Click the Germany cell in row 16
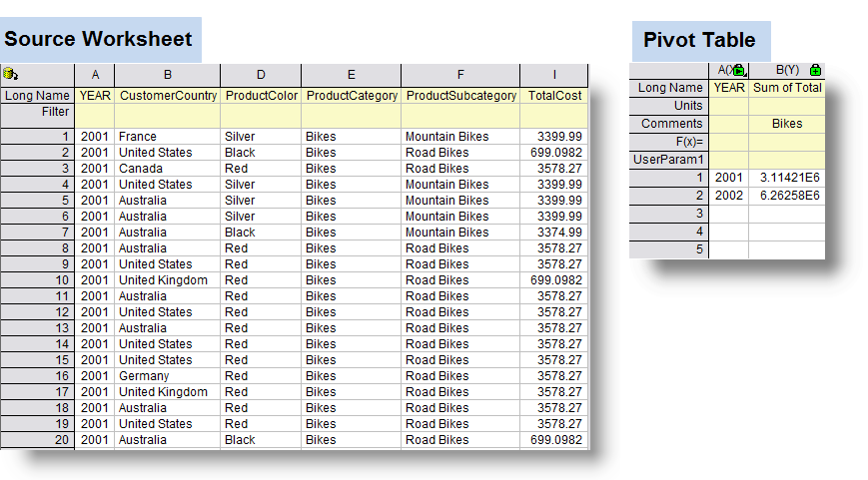The height and width of the screenshot is (480, 868). click(167, 376)
